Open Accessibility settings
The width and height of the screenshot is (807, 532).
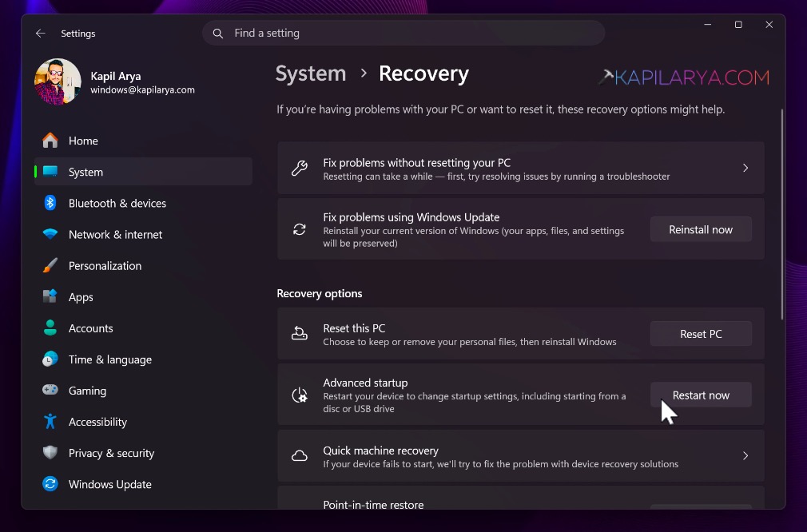click(143, 422)
